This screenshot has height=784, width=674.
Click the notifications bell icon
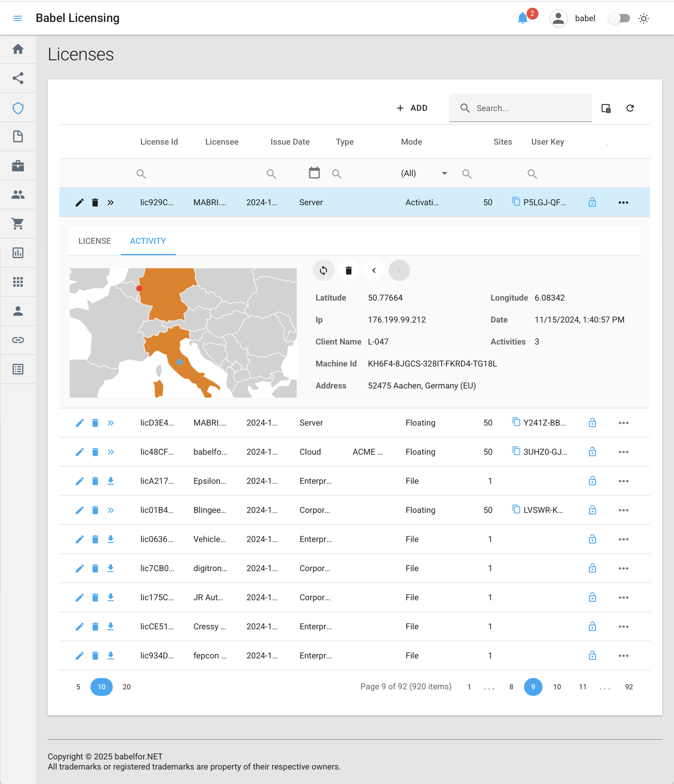[522, 18]
